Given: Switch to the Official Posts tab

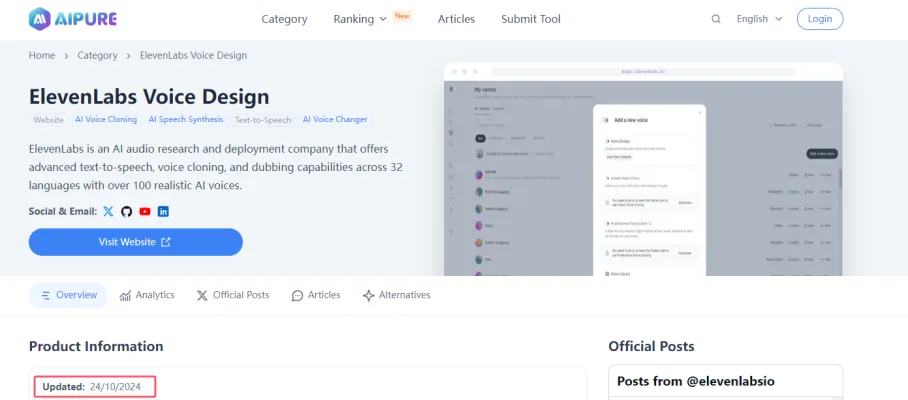Looking at the screenshot, I should point(233,295).
